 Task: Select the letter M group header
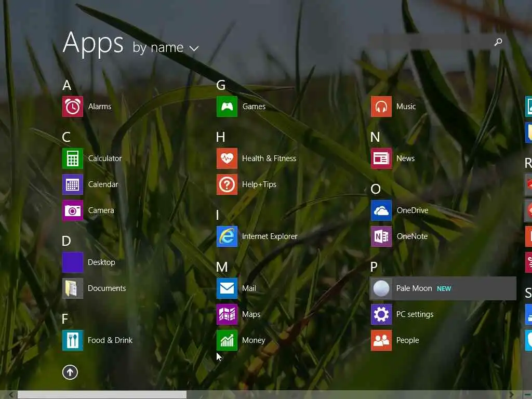click(222, 267)
